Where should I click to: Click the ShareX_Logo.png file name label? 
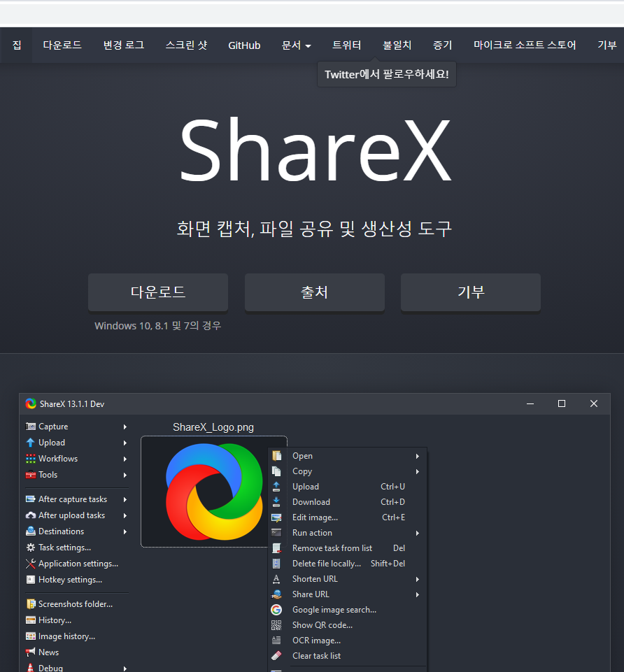(213, 427)
